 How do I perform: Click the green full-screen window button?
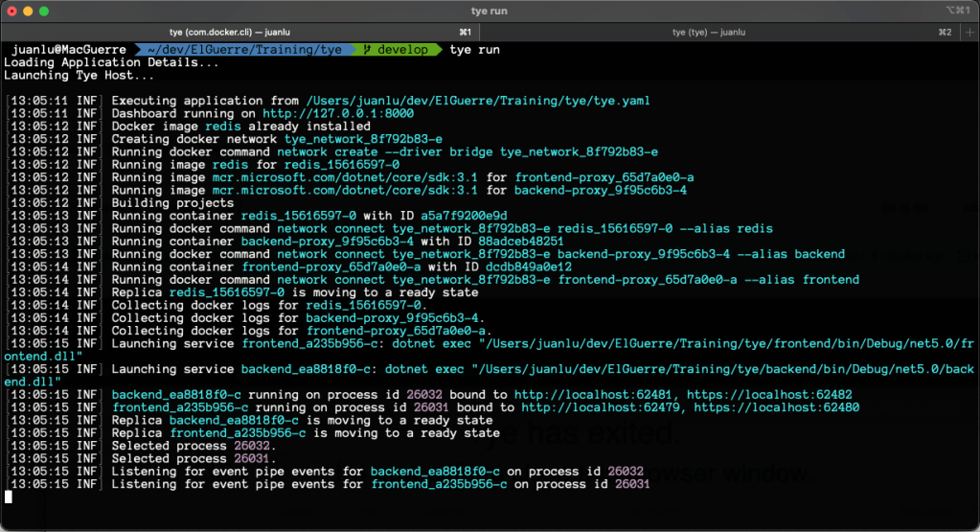click(45, 11)
